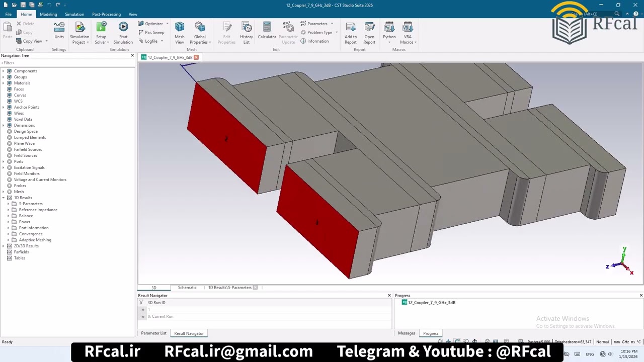Select Adaptive Meshing under 1D Results
The image size is (644, 362).
(x=35, y=240)
